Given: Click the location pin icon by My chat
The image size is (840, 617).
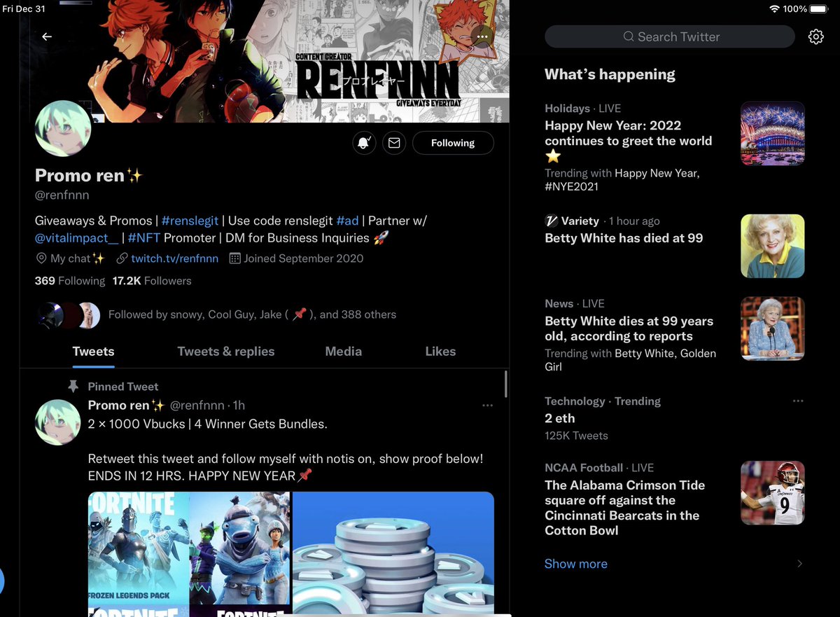Looking at the screenshot, I should [41, 258].
